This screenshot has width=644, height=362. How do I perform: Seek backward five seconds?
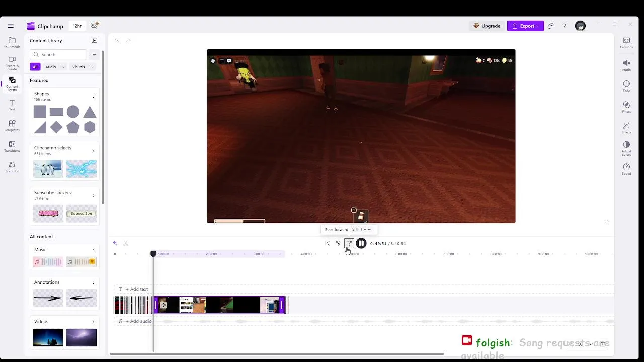(338, 243)
